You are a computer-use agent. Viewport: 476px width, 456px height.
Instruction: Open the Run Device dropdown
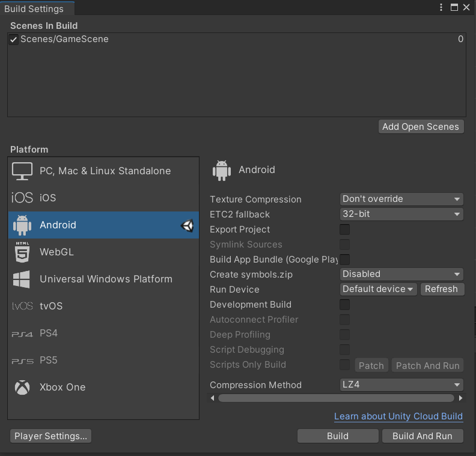coord(378,289)
